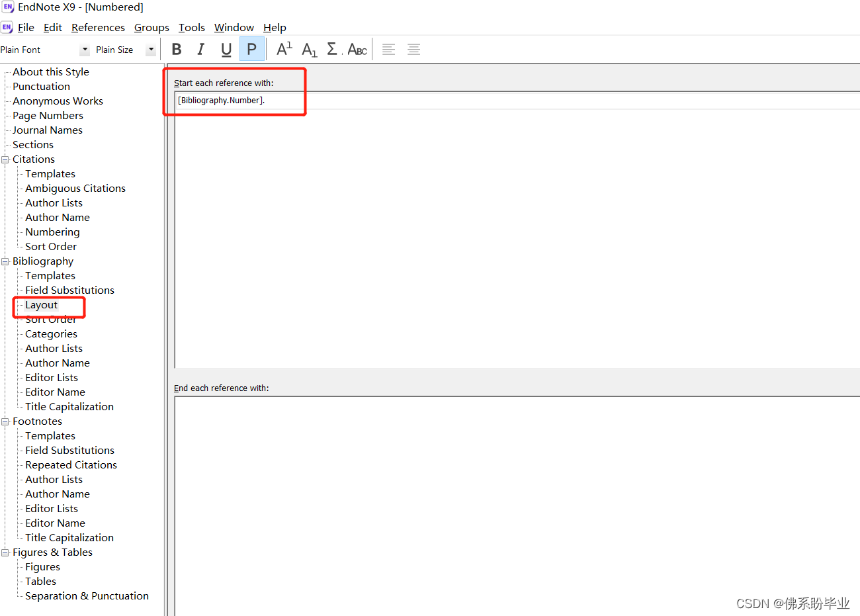Select Templates under Footnotes
This screenshot has height=616, width=860.
pos(50,436)
